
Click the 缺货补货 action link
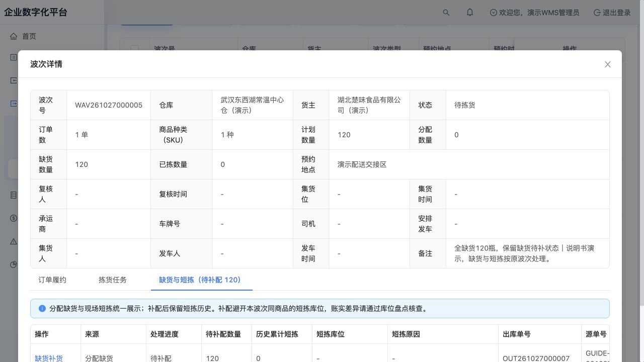pyautogui.click(x=49, y=358)
